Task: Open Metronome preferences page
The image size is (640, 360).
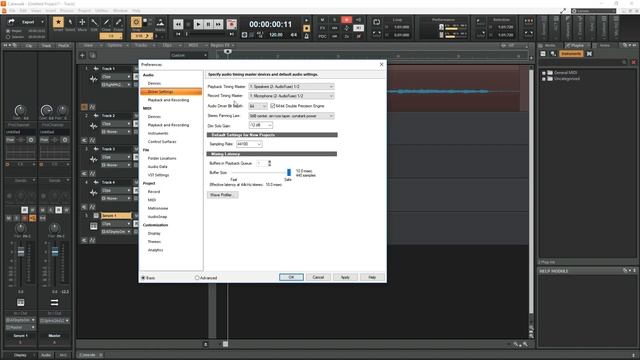Action: [x=158, y=209]
